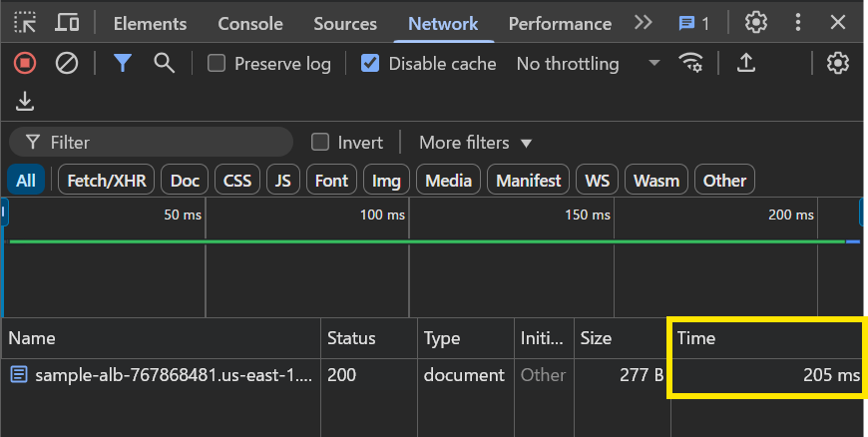
Task: Open the Elements tab
Action: [x=150, y=24]
